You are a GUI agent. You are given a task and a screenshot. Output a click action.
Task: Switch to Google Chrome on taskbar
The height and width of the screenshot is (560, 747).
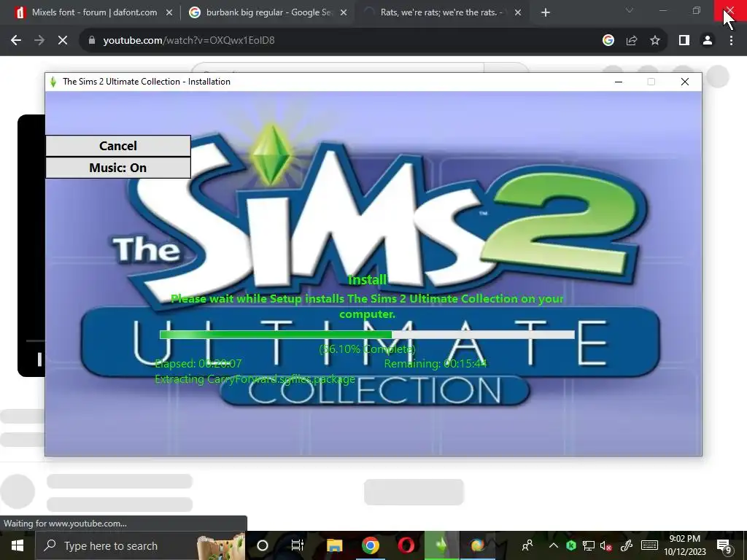(370, 545)
